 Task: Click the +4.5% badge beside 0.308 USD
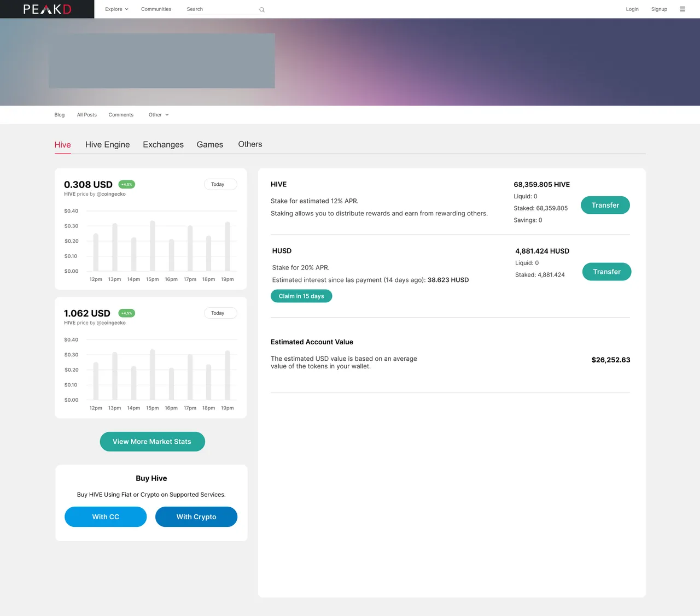tap(127, 185)
